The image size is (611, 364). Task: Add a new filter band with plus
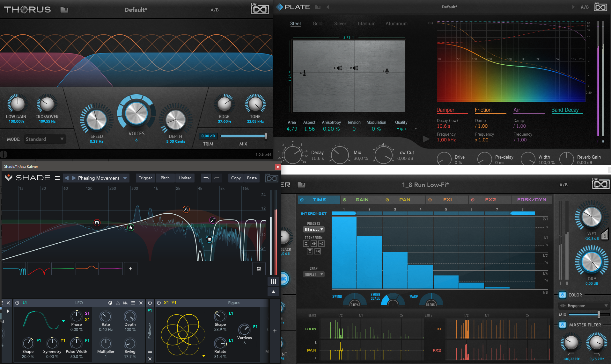click(131, 269)
